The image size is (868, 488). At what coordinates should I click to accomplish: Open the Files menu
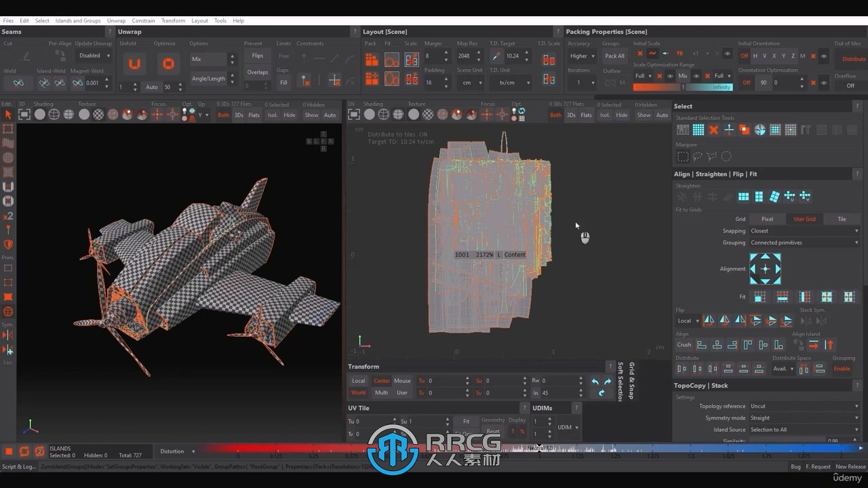(8, 20)
